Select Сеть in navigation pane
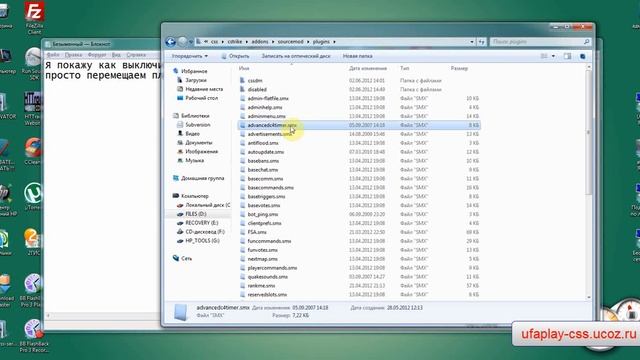The width and height of the screenshot is (640, 360). (x=186, y=258)
